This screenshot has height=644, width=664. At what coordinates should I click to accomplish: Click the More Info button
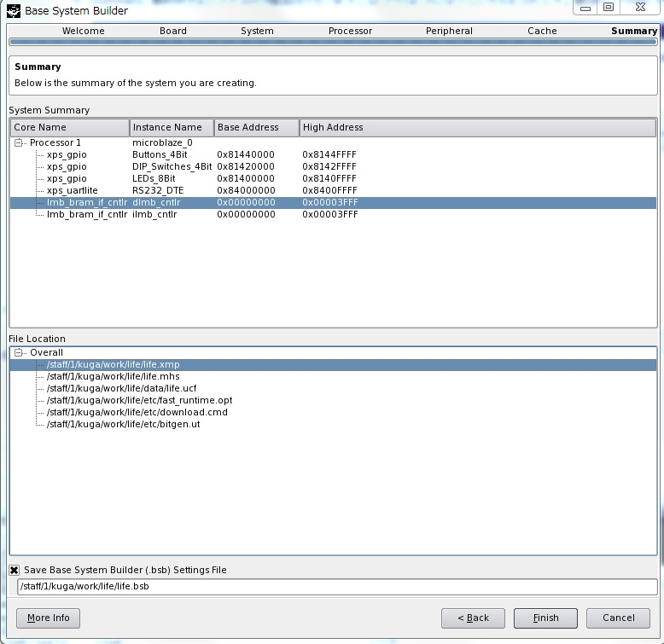49,618
